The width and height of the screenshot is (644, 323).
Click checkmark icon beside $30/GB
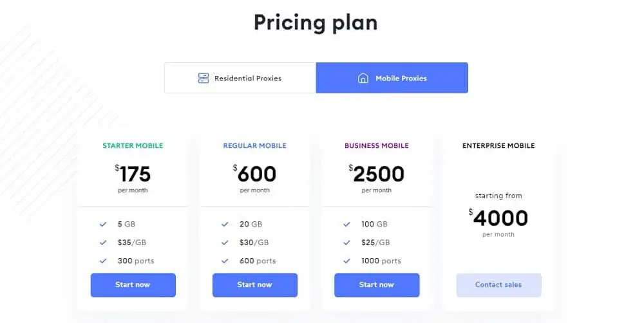pyautogui.click(x=225, y=243)
